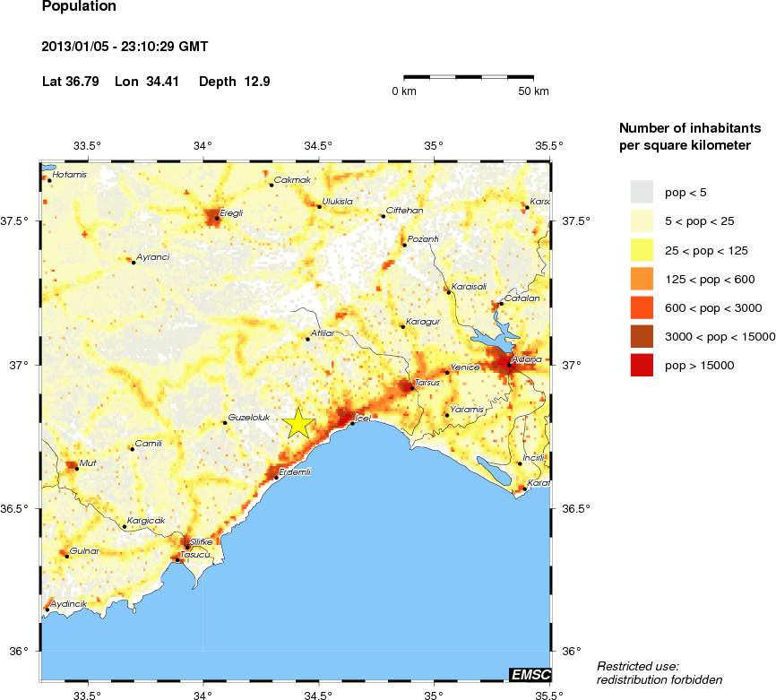Select the 'Karaisali' town label
The height and width of the screenshot is (700, 776).
pos(470,287)
